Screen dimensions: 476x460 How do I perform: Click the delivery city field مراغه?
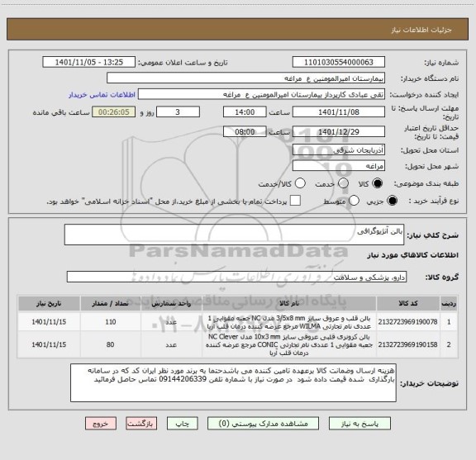(x=339, y=166)
